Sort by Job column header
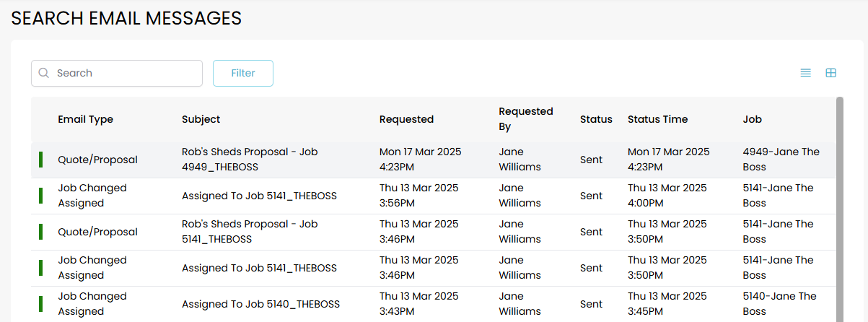This screenshot has height=322, width=868. (752, 119)
